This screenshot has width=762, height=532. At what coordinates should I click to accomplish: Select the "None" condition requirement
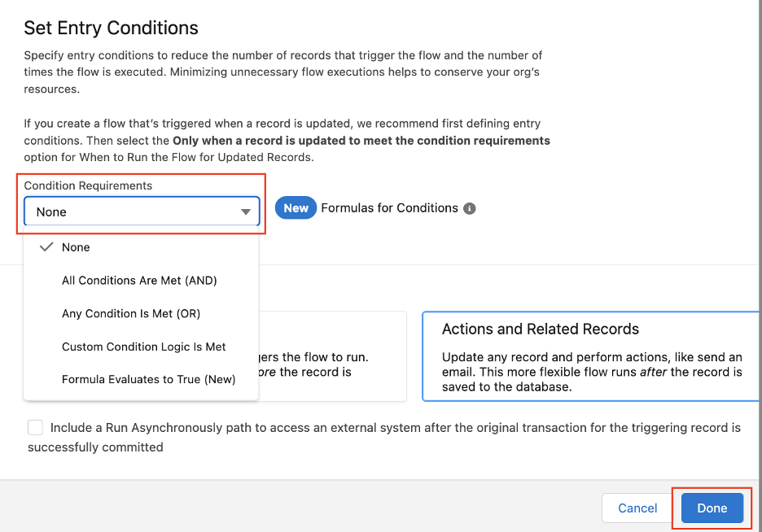click(77, 246)
